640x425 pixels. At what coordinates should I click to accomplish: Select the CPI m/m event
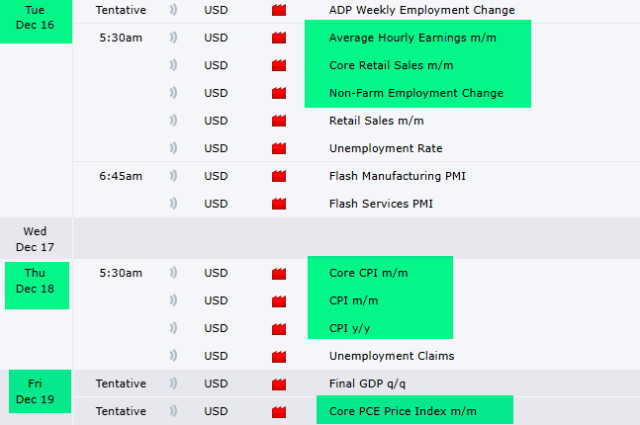pyautogui.click(x=354, y=301)
